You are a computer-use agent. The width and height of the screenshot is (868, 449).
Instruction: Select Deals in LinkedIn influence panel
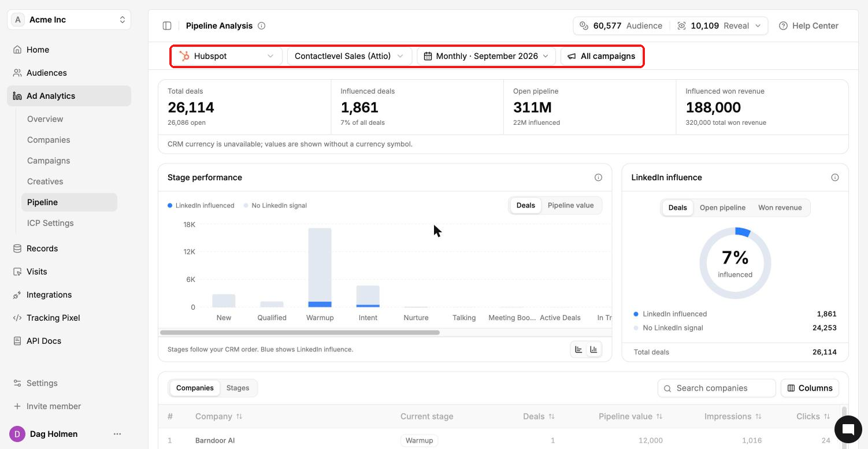point(677,207)
